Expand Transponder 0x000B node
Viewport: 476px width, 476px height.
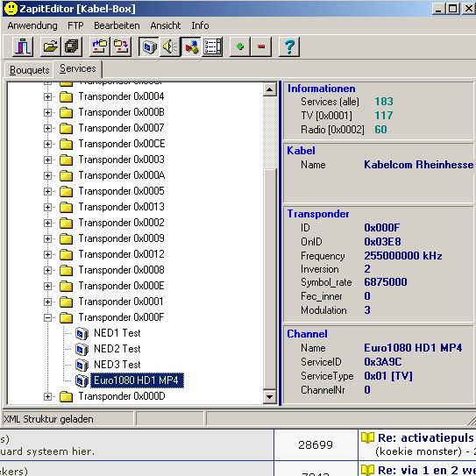[x=47, y=112]
